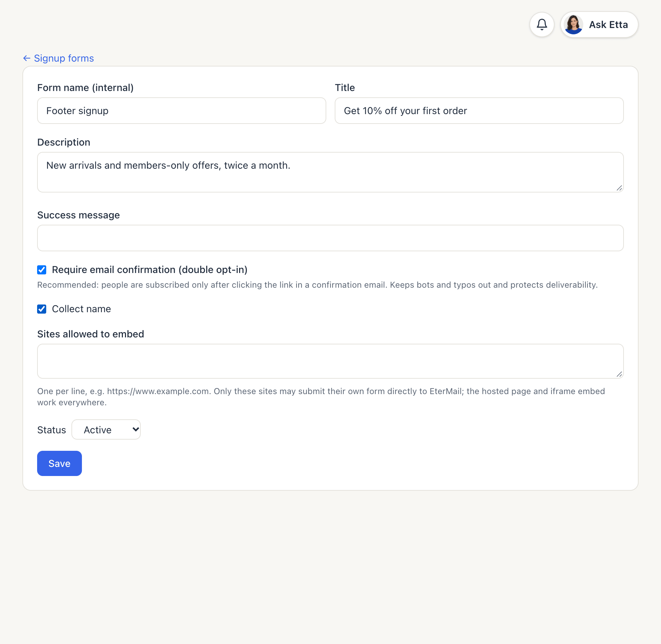
Task: Open the Status dropdown
Action: click(x=106, y=429)
